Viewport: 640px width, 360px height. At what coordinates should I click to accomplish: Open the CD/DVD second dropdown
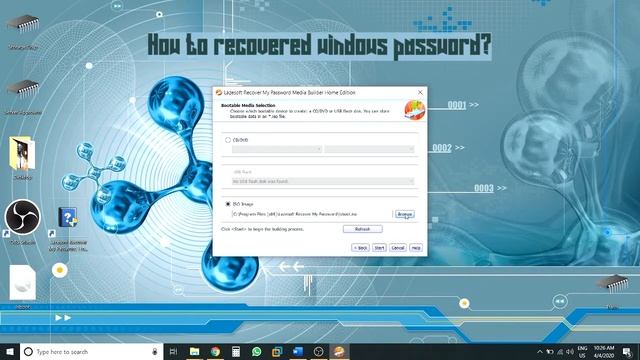369,149
